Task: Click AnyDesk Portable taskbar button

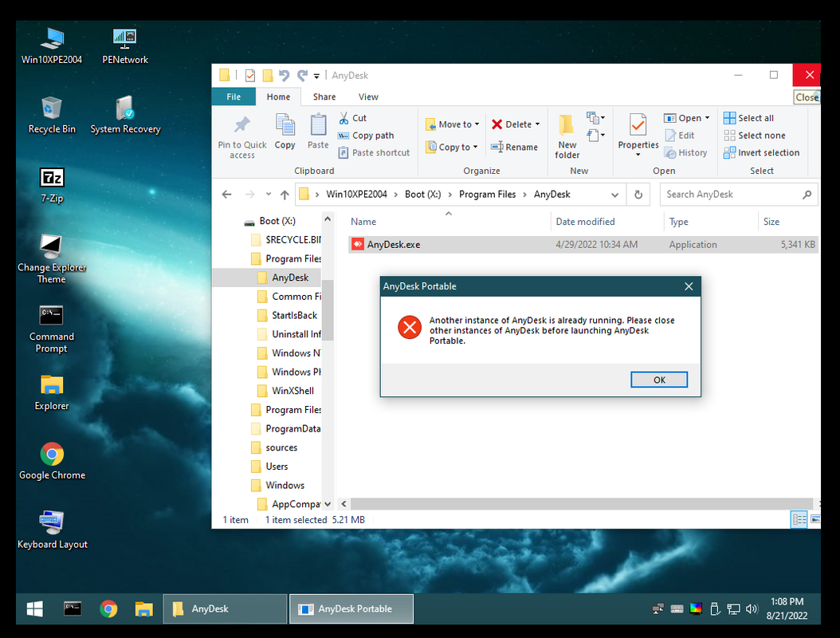Action: point(351,609)
